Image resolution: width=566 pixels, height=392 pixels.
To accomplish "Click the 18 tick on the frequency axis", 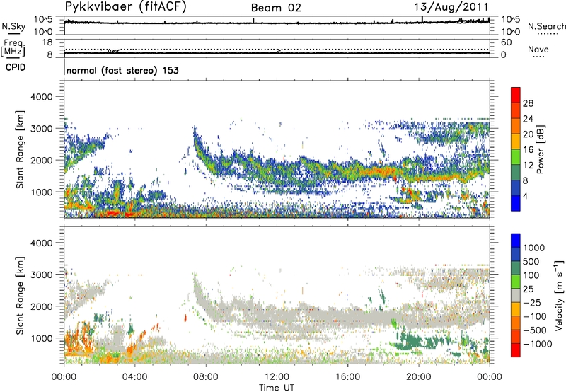I will point(47,42).
